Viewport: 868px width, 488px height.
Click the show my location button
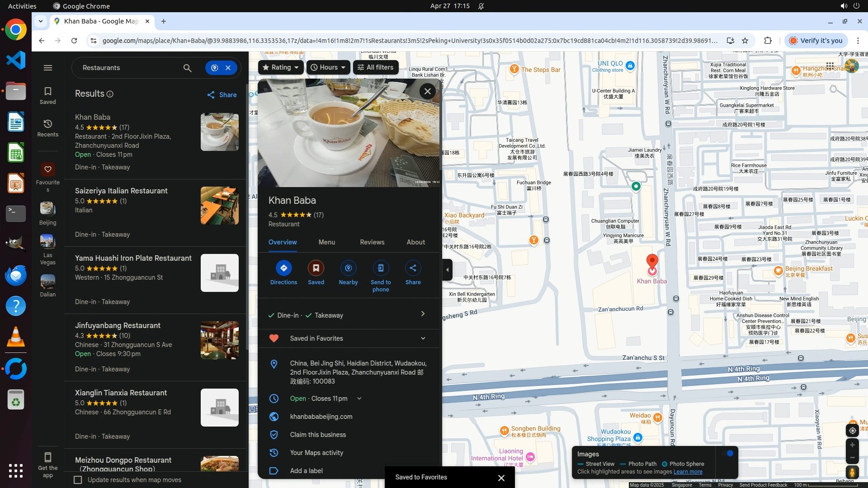pos(852,431)
